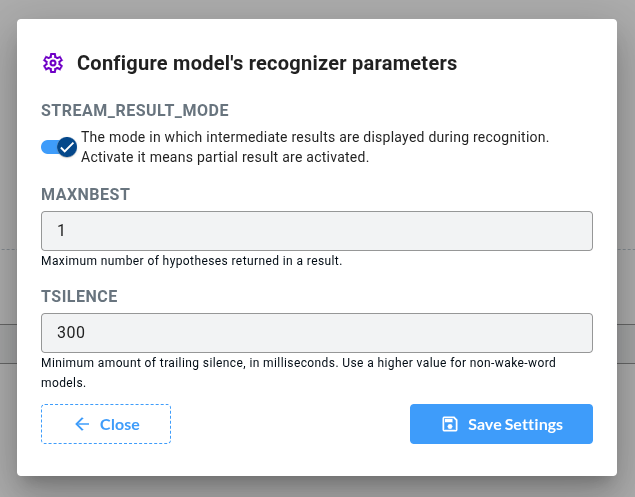
Task: Click the checkmark knob of the stream toggle
Action: click(67, 147)
